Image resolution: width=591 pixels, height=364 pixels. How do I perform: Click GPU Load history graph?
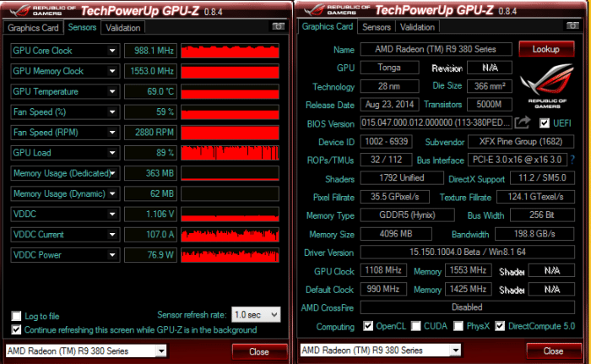pyautogui.click(x=230, y=152)
